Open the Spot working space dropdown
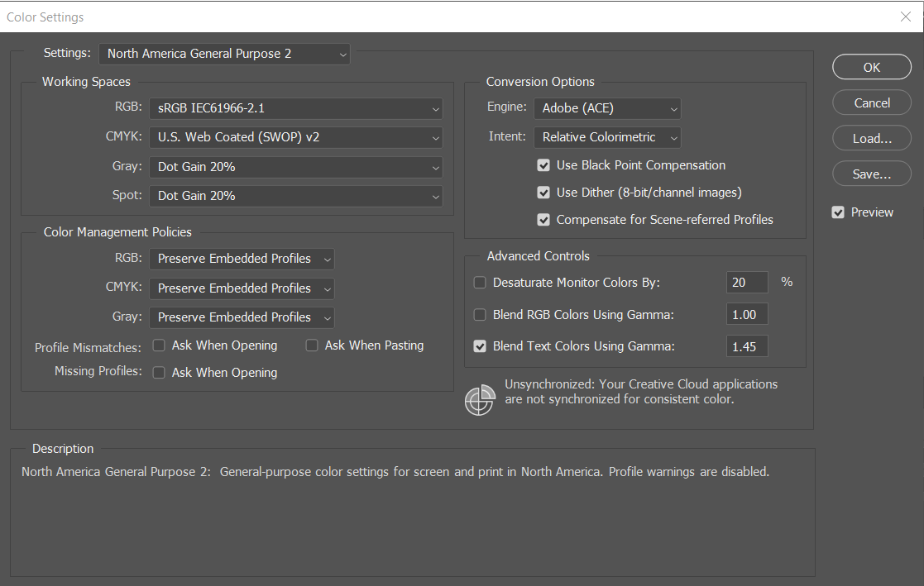This screenshot has width=924, height=586. coord(295,196)
